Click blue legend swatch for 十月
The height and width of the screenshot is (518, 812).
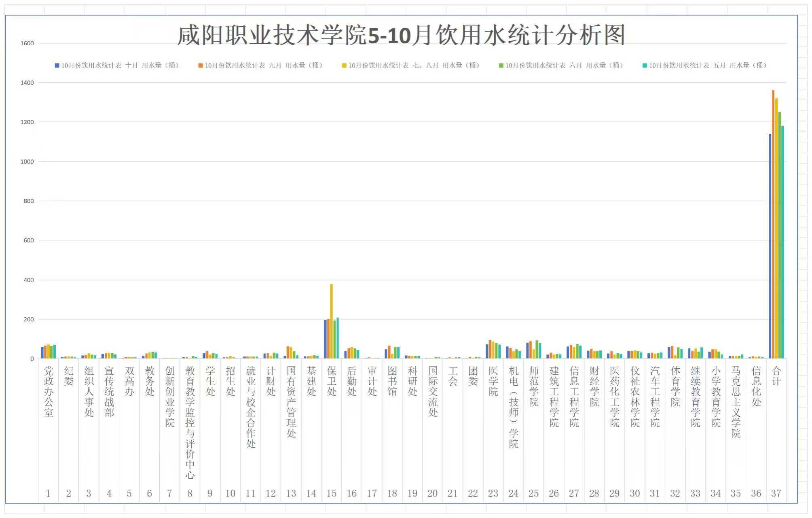coord(57,66)
